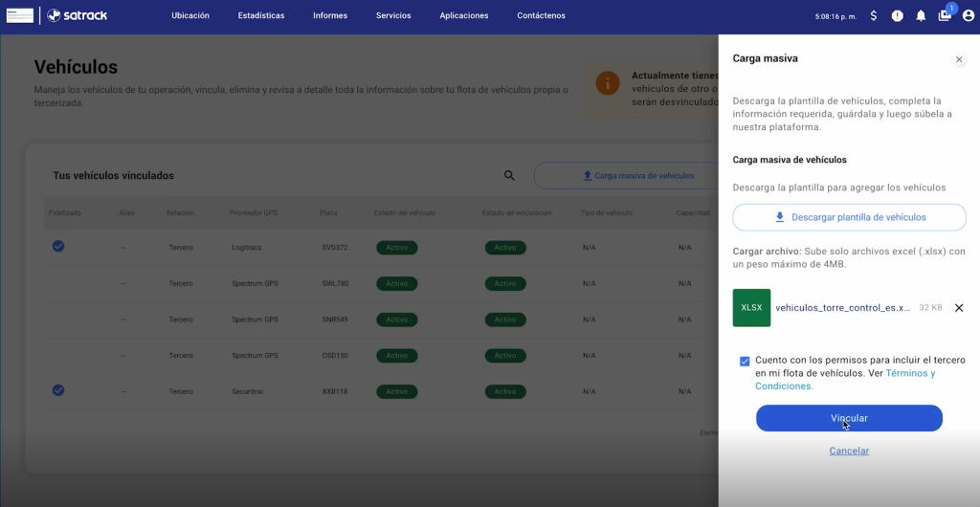Click plate SNR549 in the table

(335, 320)
